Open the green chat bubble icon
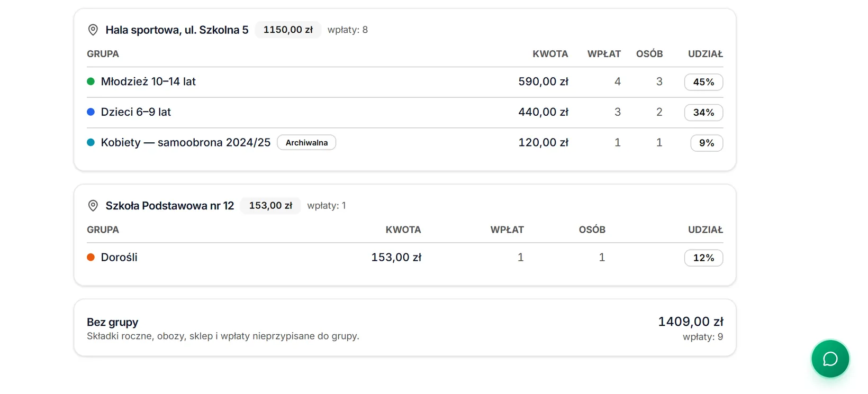The image size is (868, 394). [830, 359]
